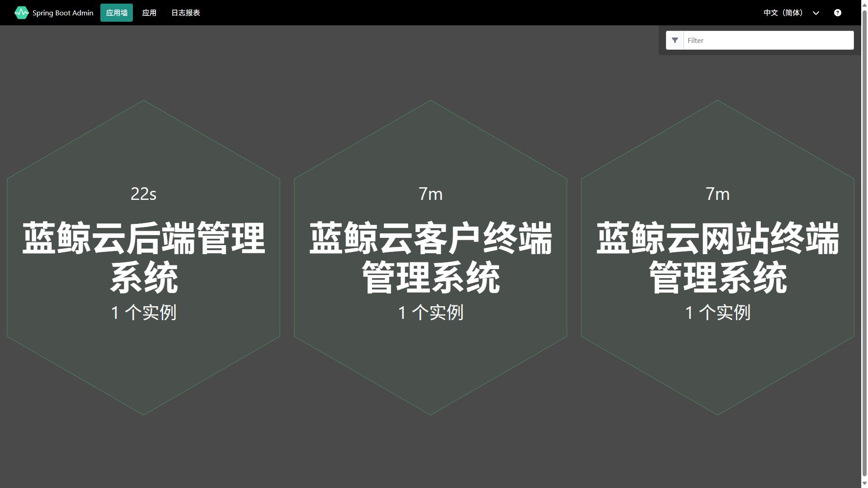
Task: Open the 日志报表 tab
Action: [x=185, y=13]
